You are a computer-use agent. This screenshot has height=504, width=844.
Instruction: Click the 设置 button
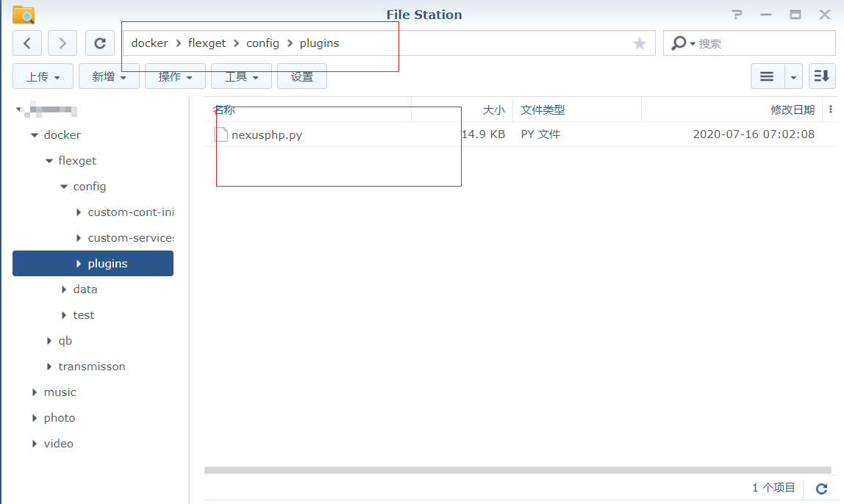coord(302,76)
